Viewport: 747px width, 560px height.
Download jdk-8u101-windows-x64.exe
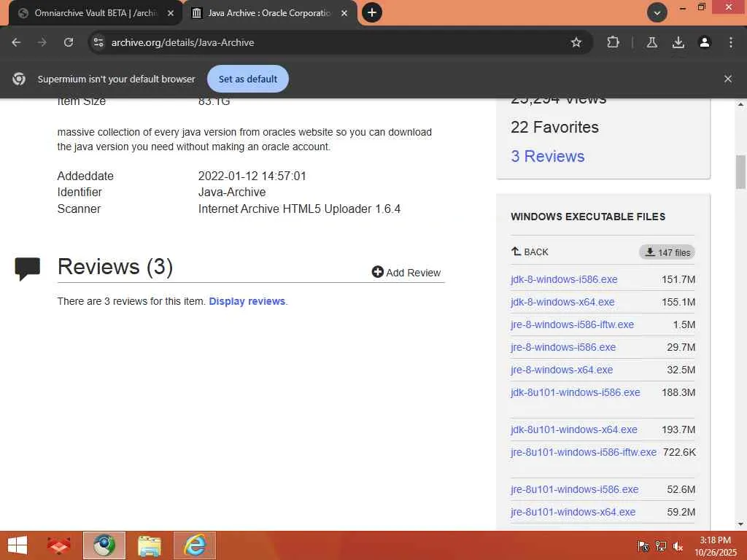pos(573,429)
